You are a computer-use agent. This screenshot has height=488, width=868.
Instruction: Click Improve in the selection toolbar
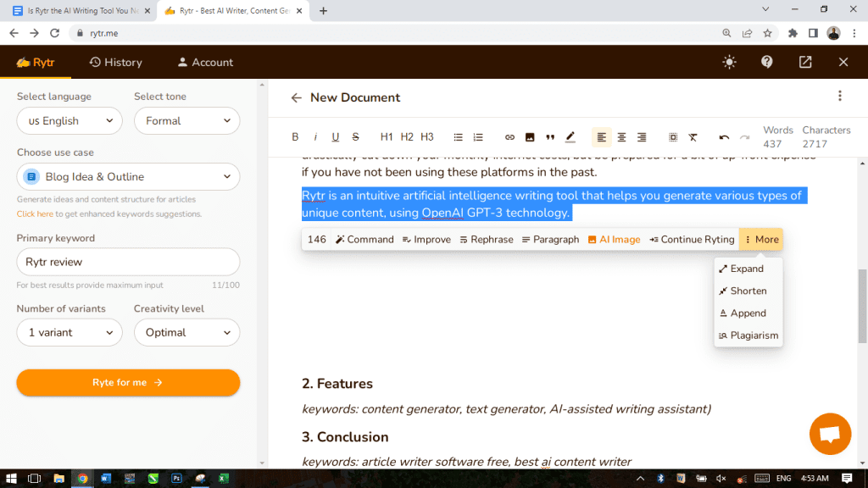click(x=426, y=240)
